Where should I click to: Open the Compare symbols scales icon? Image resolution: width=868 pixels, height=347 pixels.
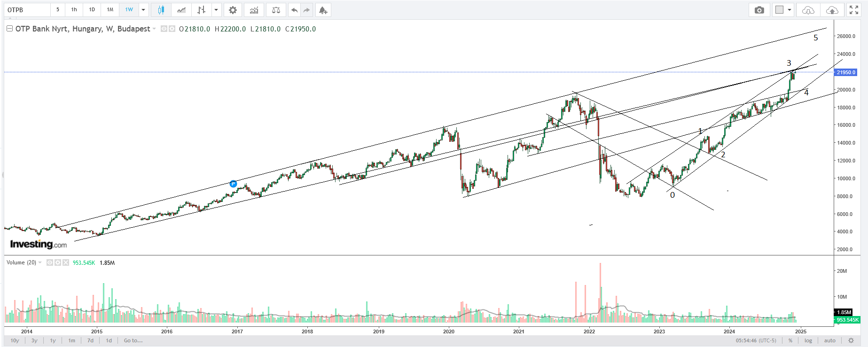(276, 10)
